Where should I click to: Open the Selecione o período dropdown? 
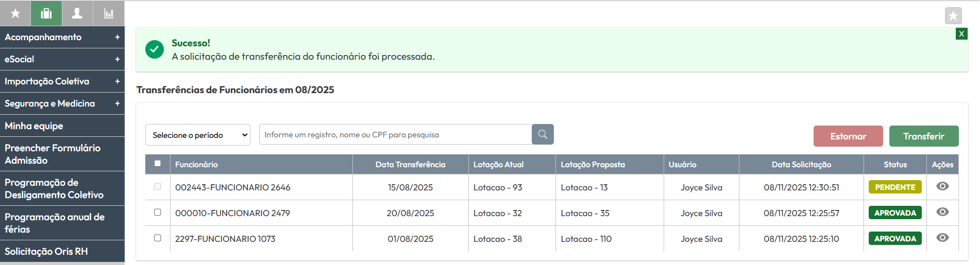198,135
